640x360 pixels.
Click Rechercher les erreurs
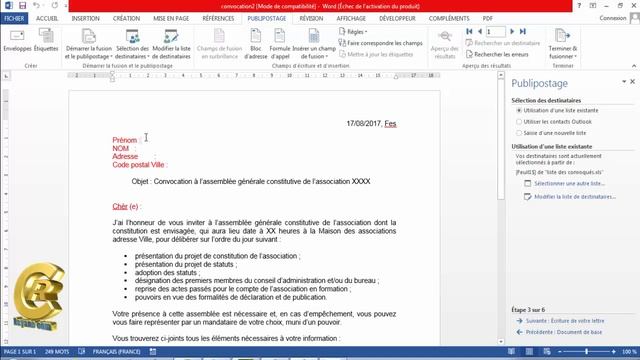pyautogui.click(x=497, y=54)
